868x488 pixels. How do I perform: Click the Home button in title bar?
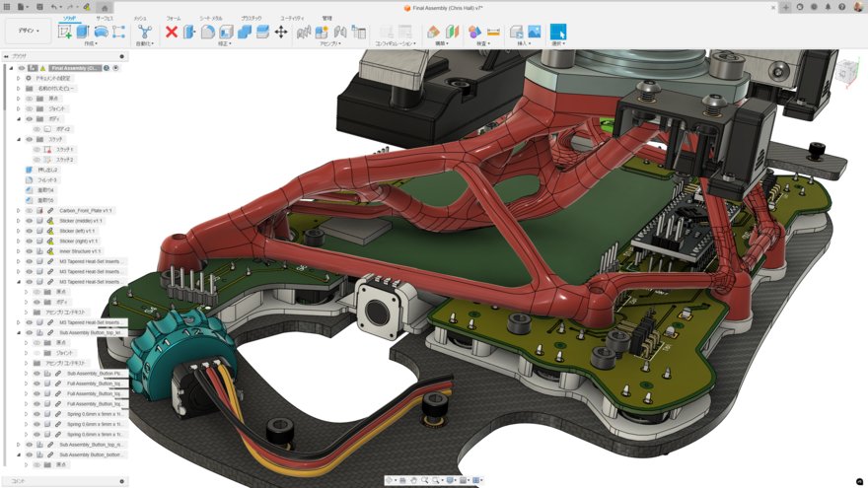click(x=105, y=7)
